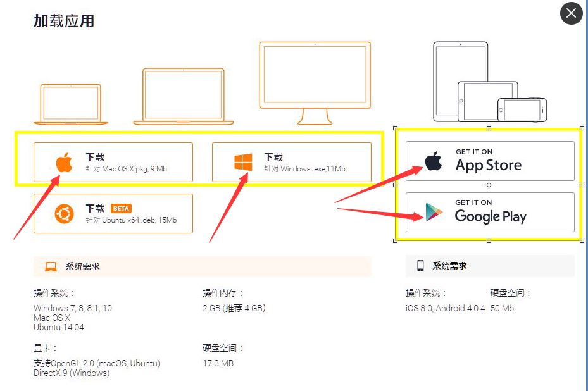588x391 pixels.
Task: Click the orange Ubuntu logo icon
Action: [x=64, y=214]
